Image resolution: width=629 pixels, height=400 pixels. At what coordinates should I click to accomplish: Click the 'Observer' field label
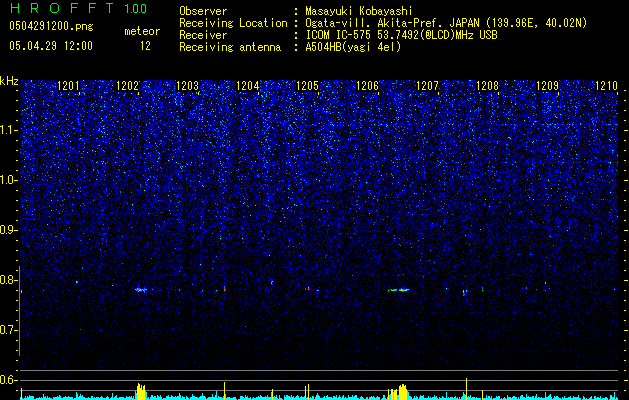pyautogui.click(x=203, y=11)
